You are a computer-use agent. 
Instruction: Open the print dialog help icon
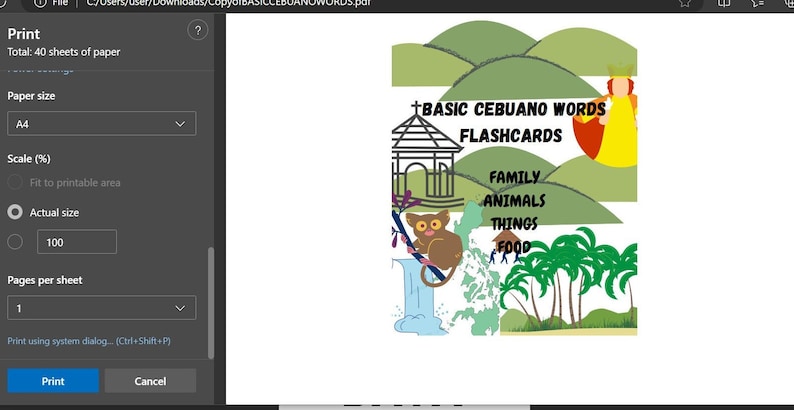[x=197, y=30]
